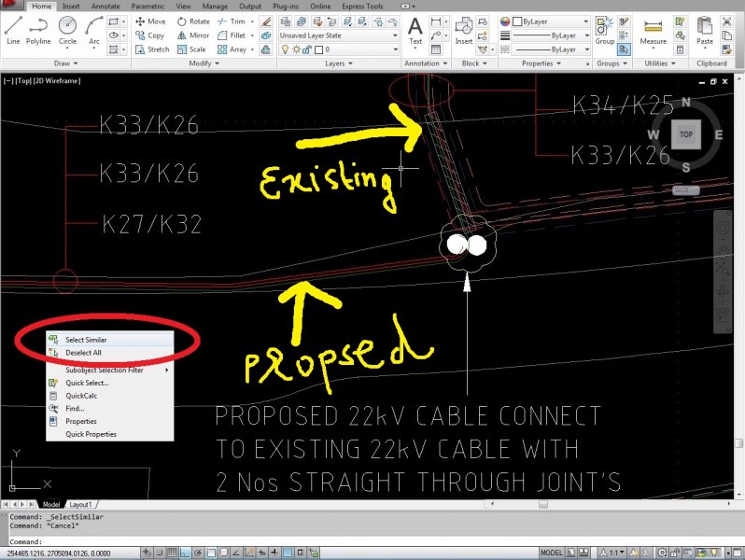Viewport: 745px width, 560px height.
Task: Toggle Snap mode in status bar
Action: (x=159, y=553)
